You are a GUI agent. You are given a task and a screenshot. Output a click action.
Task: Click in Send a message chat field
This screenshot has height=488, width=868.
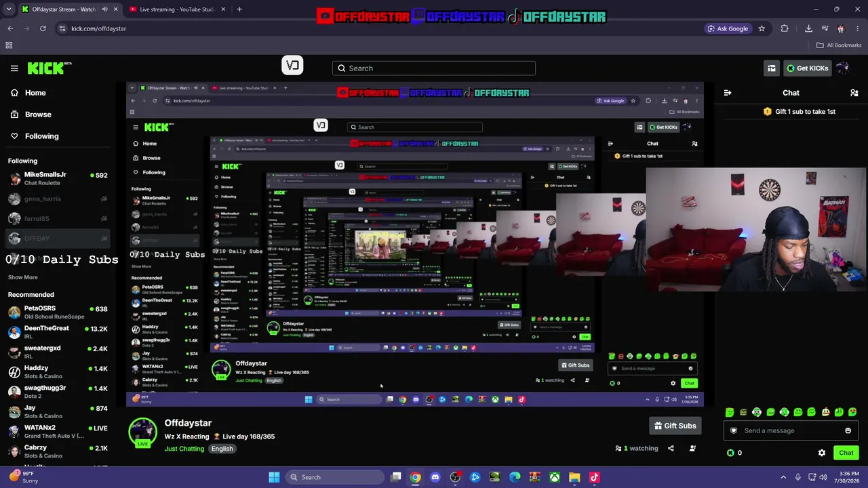tap(790, 430)
